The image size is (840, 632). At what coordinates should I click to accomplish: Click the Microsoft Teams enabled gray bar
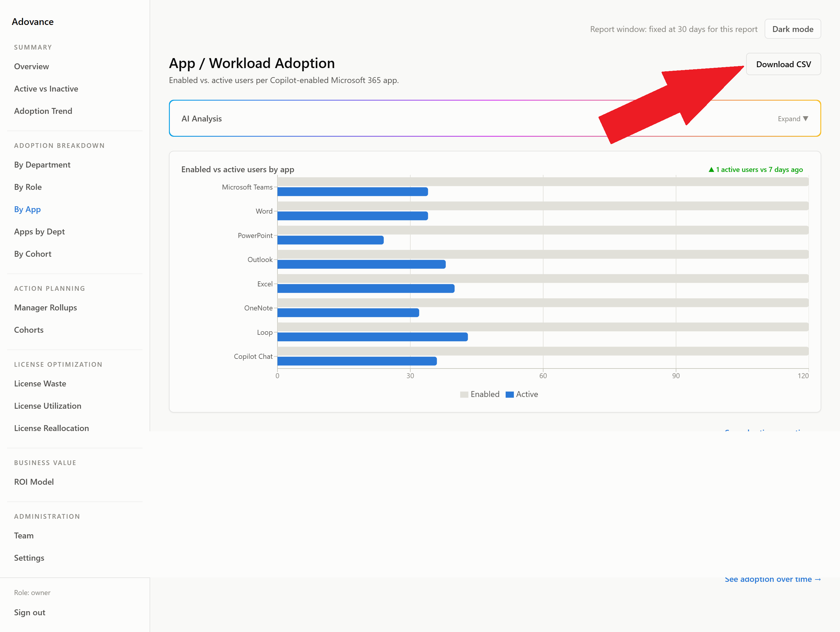[x=543, y=182]
